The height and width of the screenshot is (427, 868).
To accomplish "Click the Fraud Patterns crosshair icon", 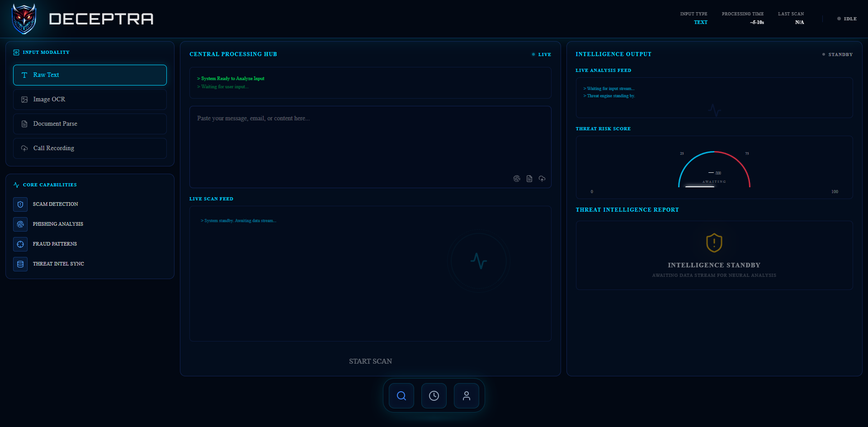I will point(20,244).
